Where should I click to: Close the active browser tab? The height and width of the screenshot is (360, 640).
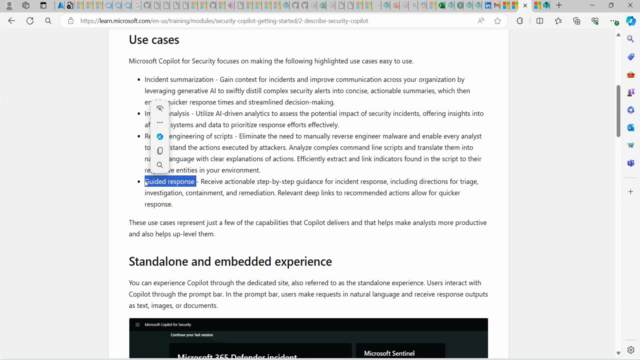pos(525,5)
